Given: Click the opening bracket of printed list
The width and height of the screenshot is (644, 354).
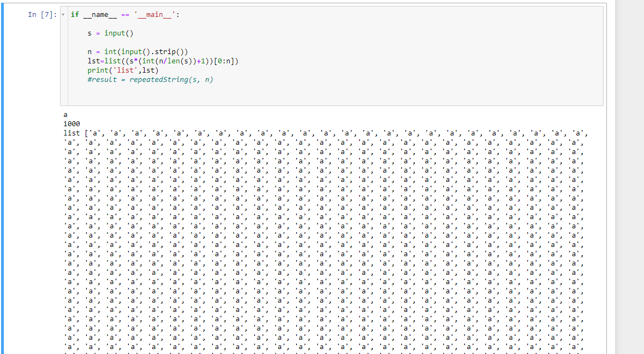Looking at the screenshot, I should coord(86,133).
